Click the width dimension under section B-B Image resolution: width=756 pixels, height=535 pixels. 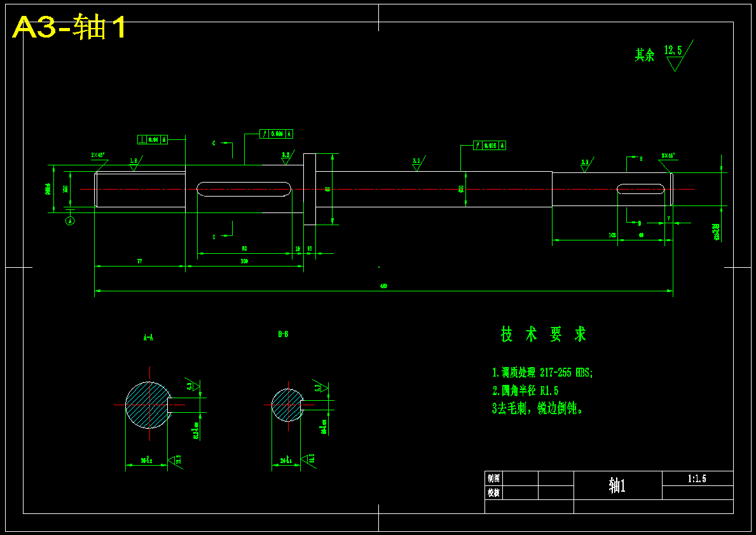286,460
